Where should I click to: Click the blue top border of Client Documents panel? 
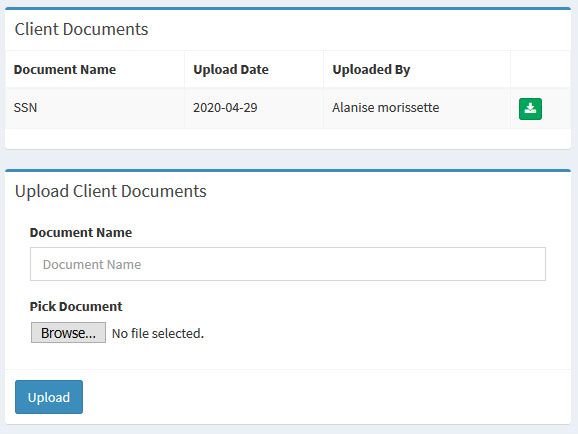point(288,8)
